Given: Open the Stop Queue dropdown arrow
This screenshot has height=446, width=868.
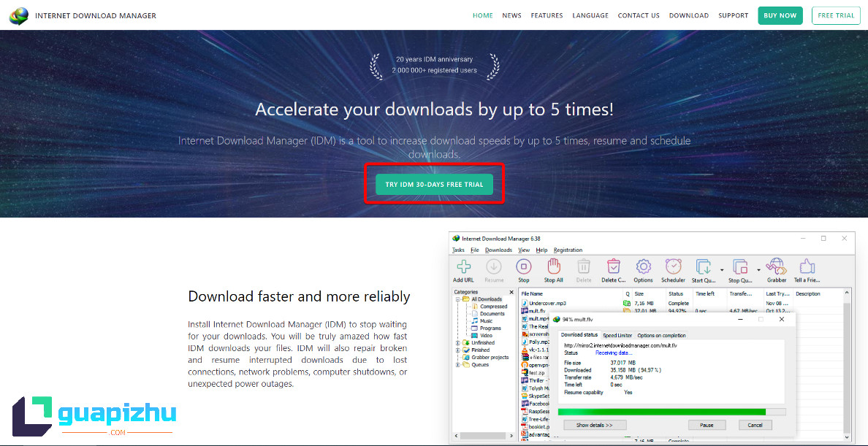Looking at the screenshot, I should (758, 269).
